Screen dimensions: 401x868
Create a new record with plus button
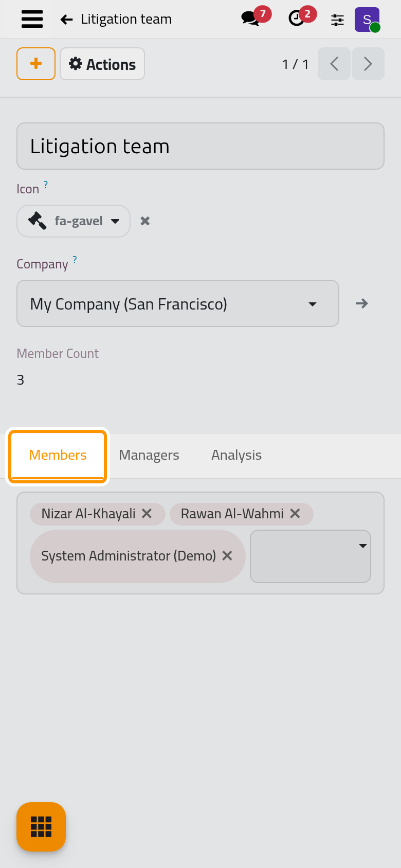coord(36,64)
